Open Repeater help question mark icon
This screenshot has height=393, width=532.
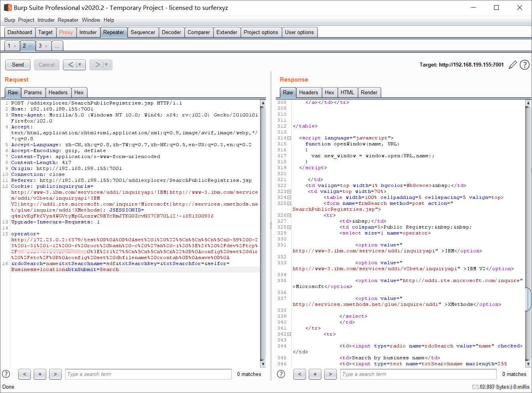pos(524,65)
